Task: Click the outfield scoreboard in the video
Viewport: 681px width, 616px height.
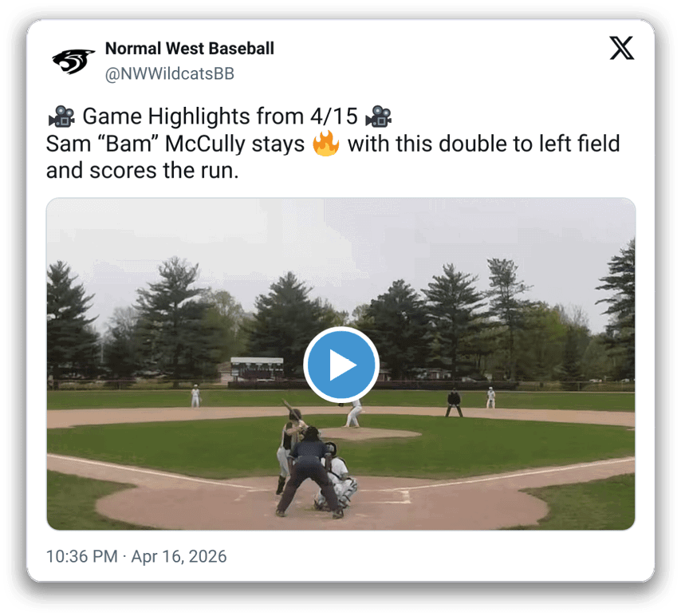Action: [257, 368]
